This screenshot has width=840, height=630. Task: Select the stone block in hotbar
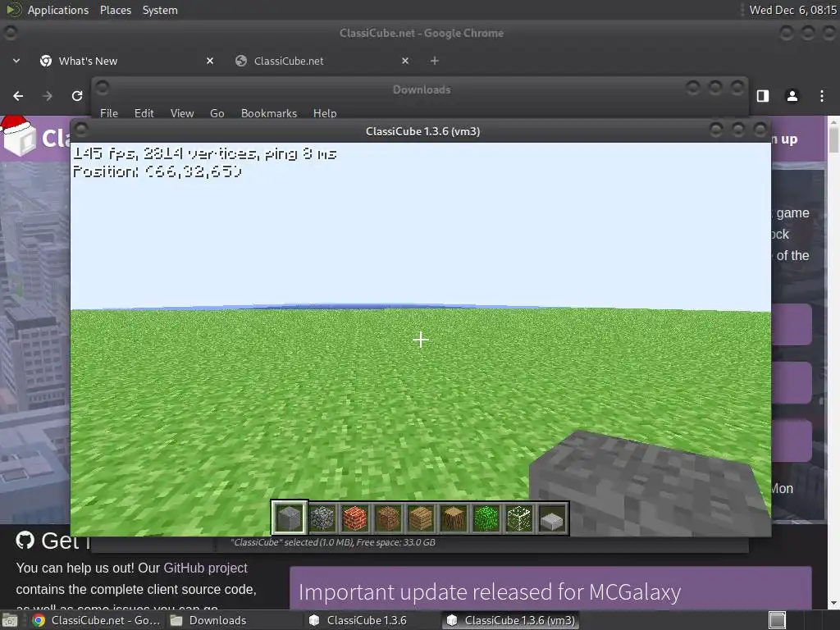click(x=290, y=518)
